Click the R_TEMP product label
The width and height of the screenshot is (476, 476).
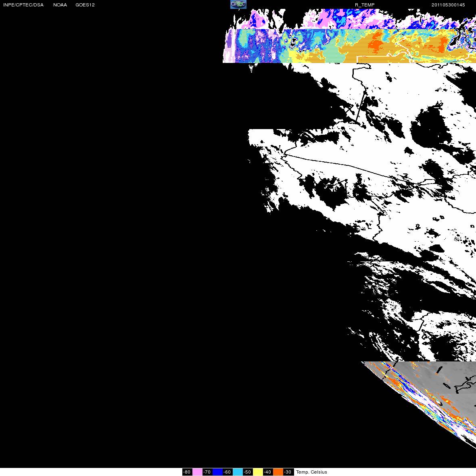tap(365, 5)
